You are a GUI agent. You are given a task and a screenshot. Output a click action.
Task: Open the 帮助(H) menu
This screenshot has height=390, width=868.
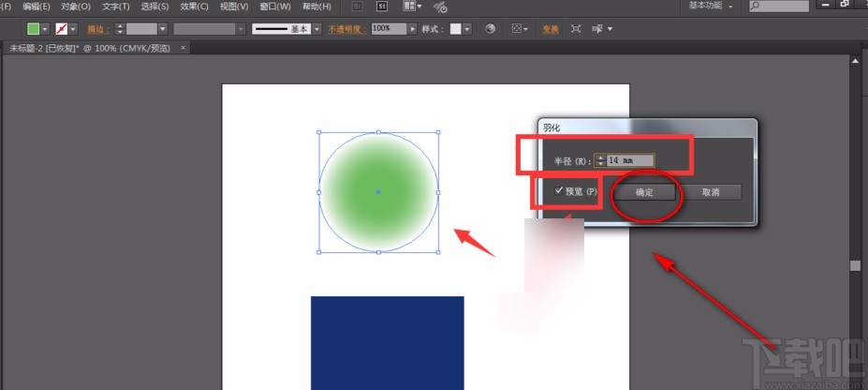tap(316, 7)
